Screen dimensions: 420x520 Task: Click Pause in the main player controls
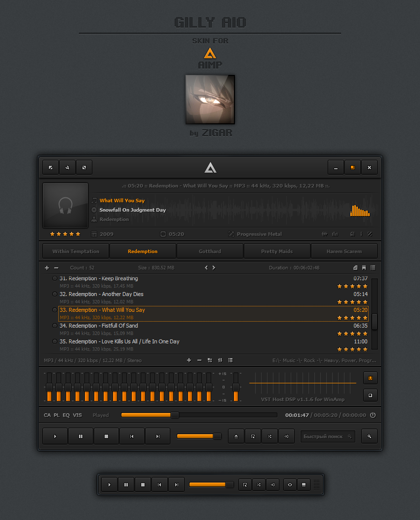tap(80, 437)
